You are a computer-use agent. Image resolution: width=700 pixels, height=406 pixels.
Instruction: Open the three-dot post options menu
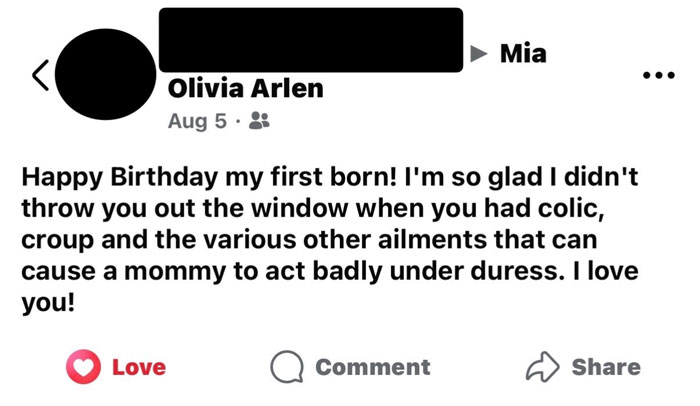(x=658, y=75)
